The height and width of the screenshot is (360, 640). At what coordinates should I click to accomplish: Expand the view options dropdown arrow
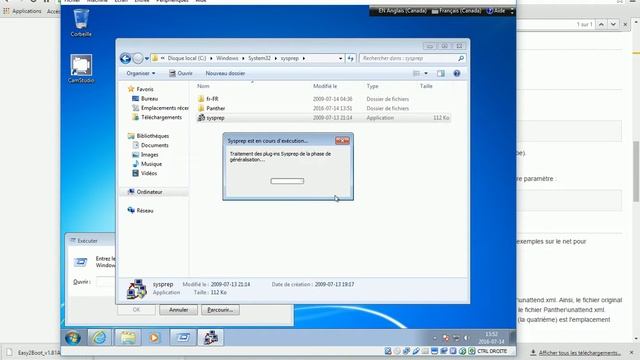[426, 73]
